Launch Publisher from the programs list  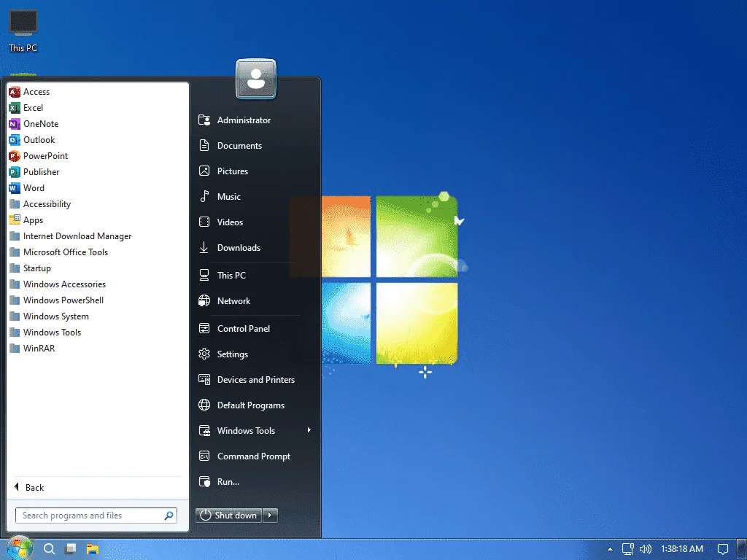point(98,172)
